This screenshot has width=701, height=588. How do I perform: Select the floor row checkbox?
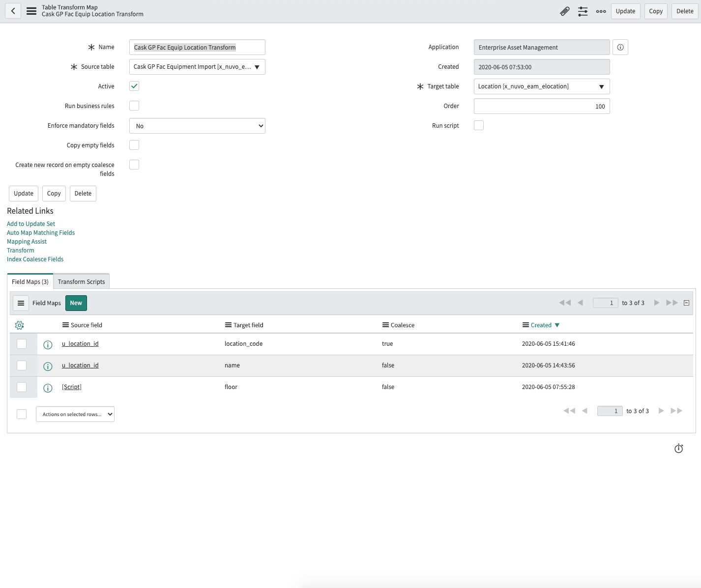tap(22, 387)
